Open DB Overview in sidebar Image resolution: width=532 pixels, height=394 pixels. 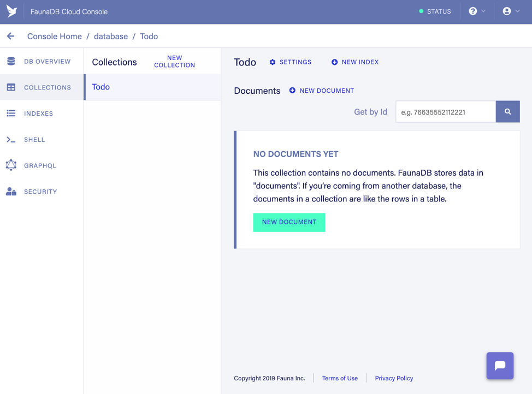coord(42,61)
